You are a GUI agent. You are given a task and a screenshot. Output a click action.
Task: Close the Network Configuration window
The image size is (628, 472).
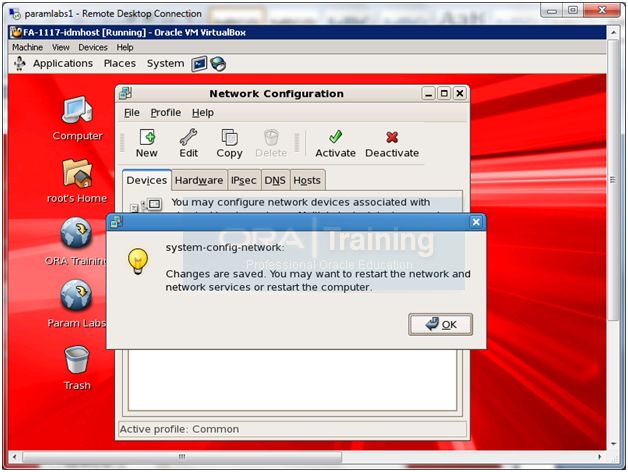pyautogui.click(x=460, y=94)
